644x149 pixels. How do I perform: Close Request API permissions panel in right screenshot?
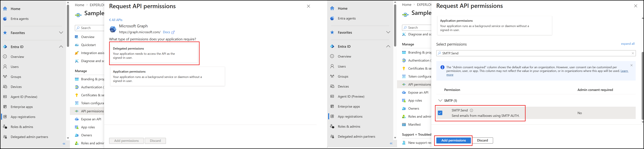pyautogui.click(x=636, y=6)
